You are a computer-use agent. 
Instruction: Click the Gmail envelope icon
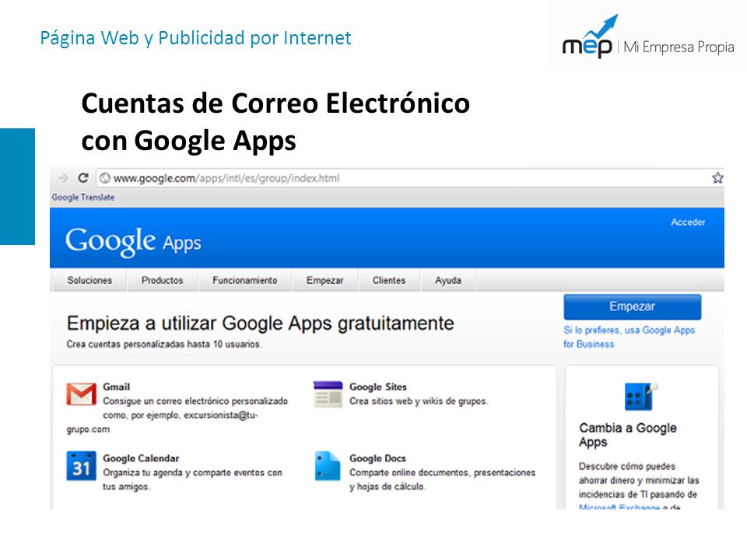pyautogui.click(x=81, y=394)
